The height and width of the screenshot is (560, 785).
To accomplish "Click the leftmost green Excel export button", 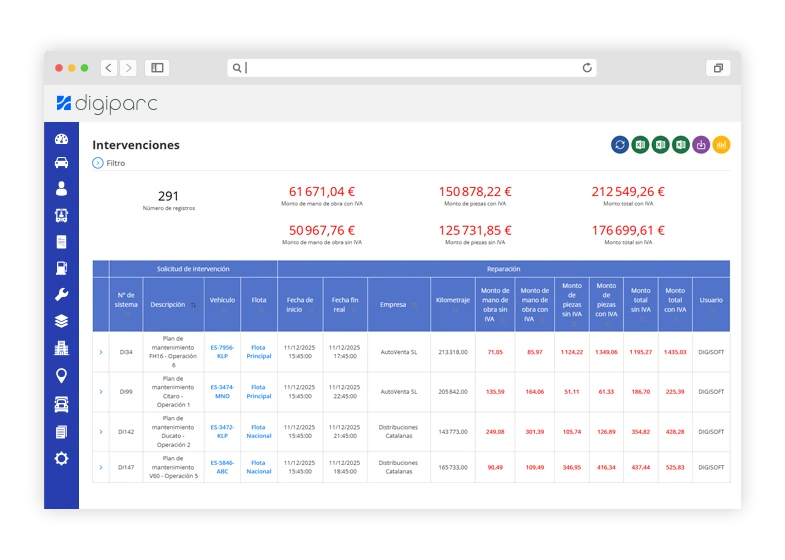I will (x=640, y=145).
